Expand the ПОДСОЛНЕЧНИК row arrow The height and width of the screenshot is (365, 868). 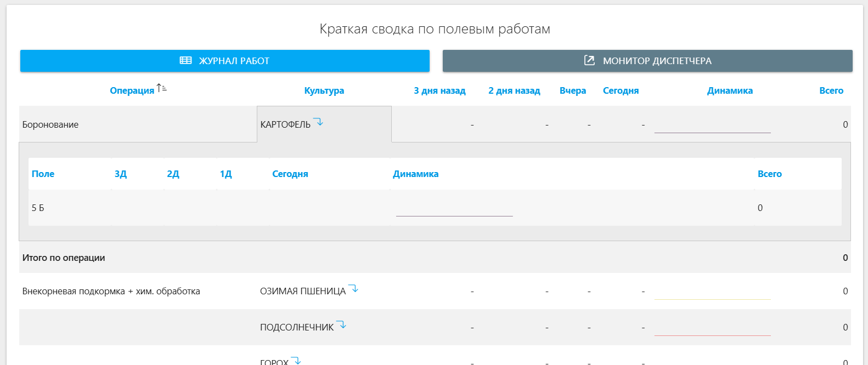tap(341, 325)
